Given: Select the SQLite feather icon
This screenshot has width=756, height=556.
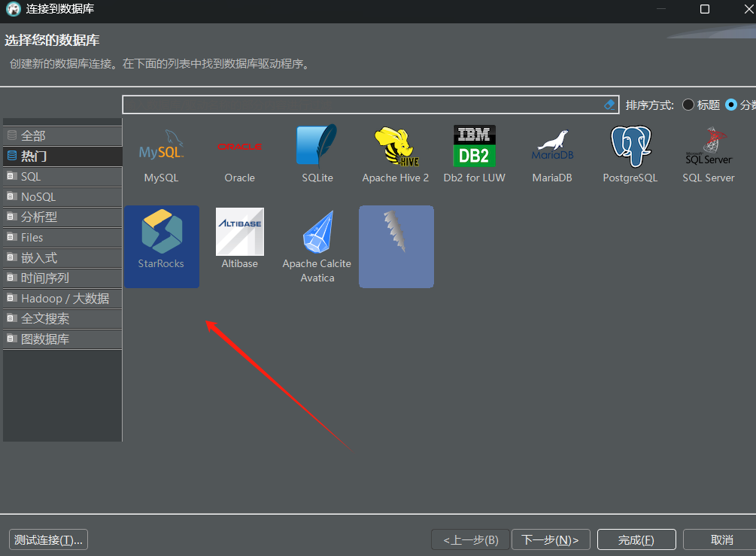Looking at the screenshot, I should [x=317, y=144].
